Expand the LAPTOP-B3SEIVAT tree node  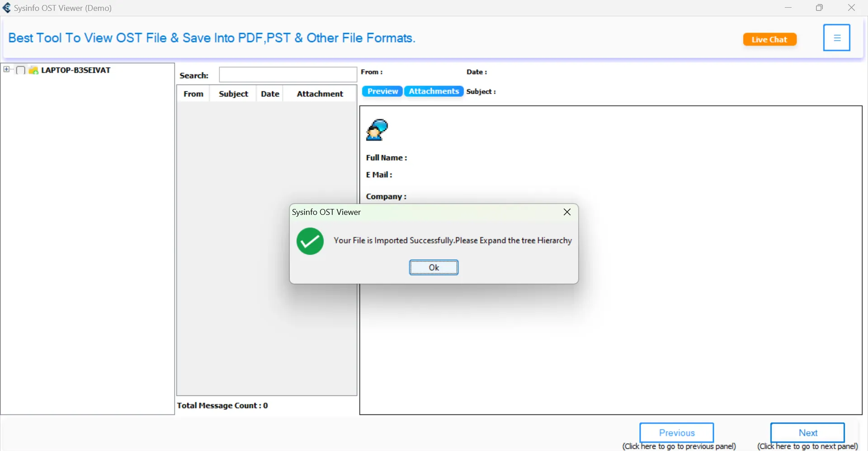[x=6, y=70]
